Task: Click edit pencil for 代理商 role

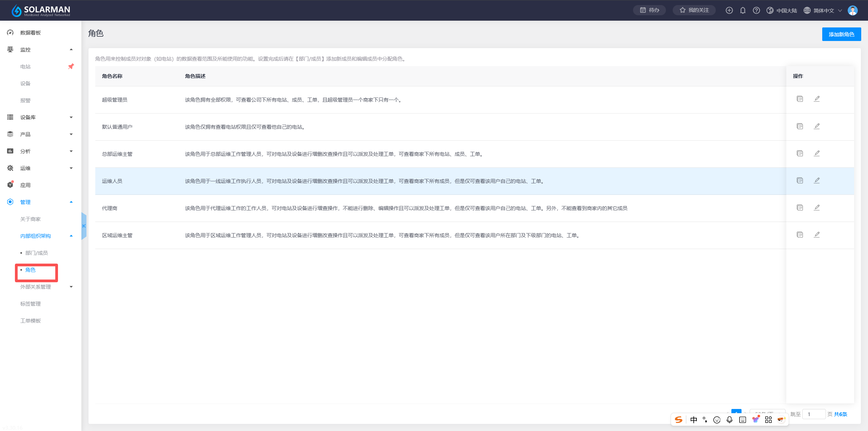Action: click(817, 208)
